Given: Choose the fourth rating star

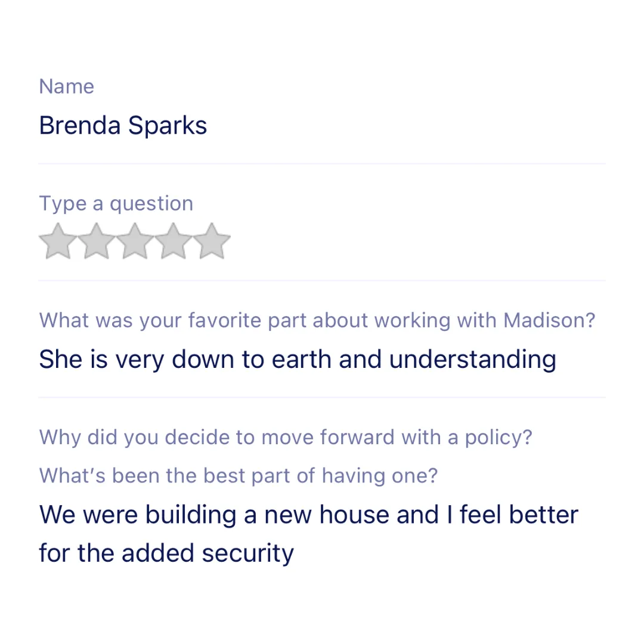Looking at the screenshot, I should 174,241.
